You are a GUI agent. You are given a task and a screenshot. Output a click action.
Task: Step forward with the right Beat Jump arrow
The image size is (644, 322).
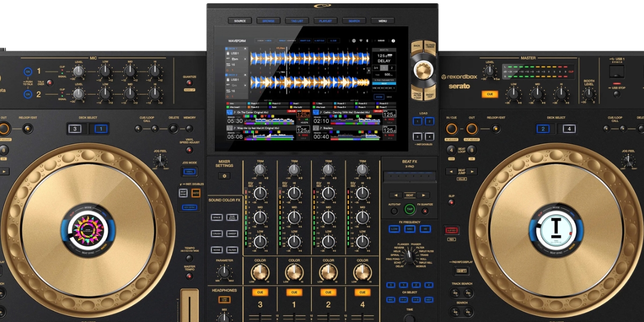472,172
